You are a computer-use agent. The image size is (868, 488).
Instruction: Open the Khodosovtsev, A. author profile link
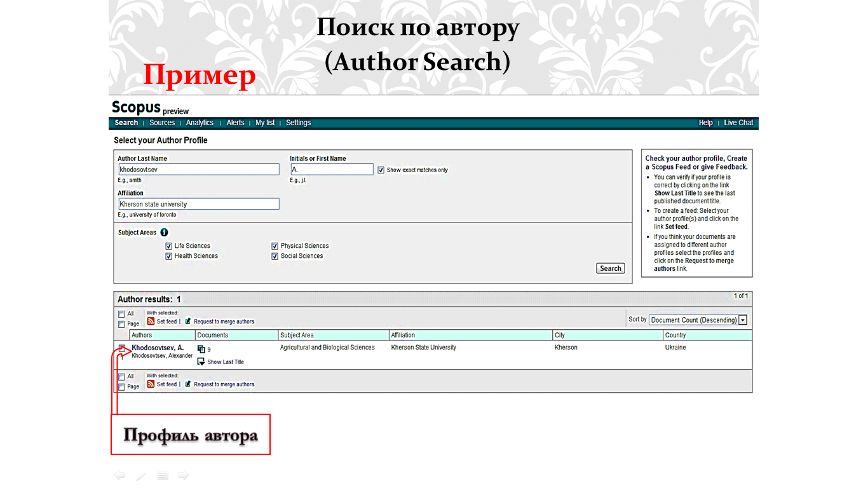click(x=158, y=348)
